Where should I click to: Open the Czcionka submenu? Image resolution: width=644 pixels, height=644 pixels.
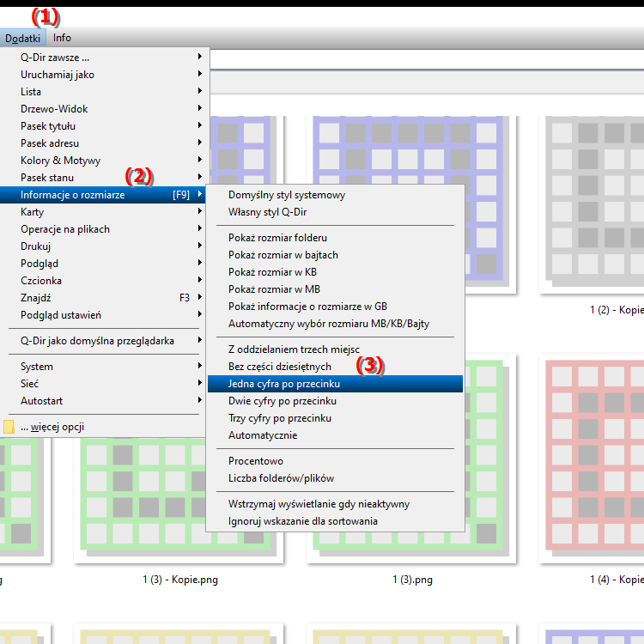[104, 281]
